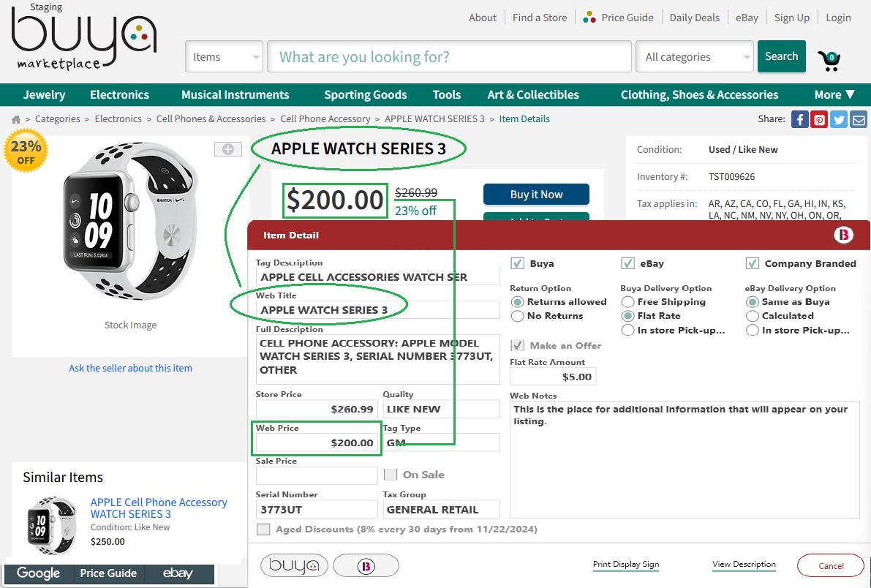Screen dimensions: 871x588
Task: Open the Login link
Action: point(838,18)
